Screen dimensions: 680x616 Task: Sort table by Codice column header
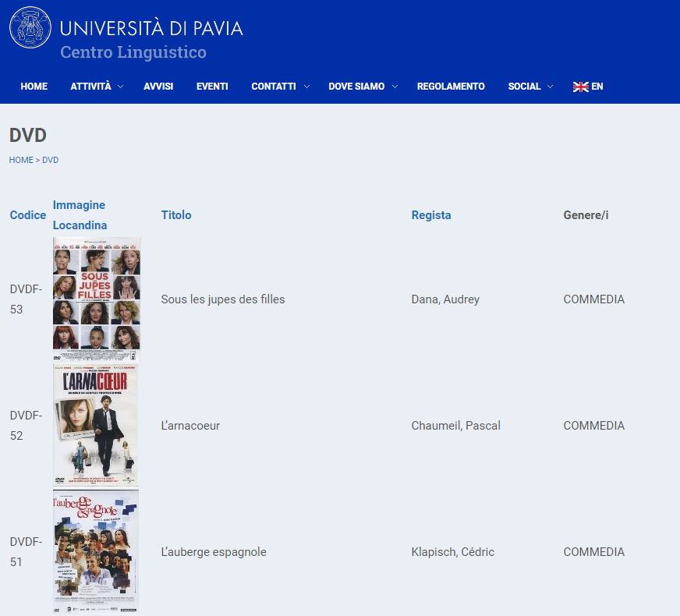(x=28, y=215)
